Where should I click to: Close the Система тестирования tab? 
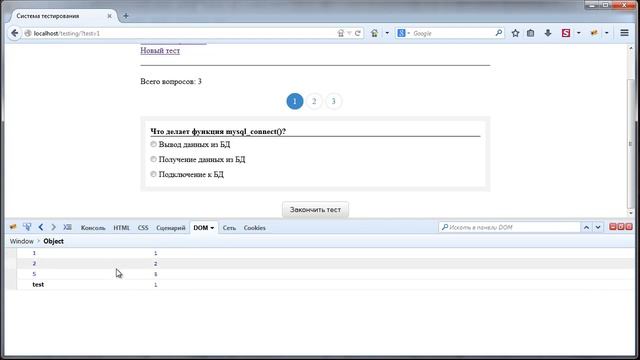coord(109,16)
